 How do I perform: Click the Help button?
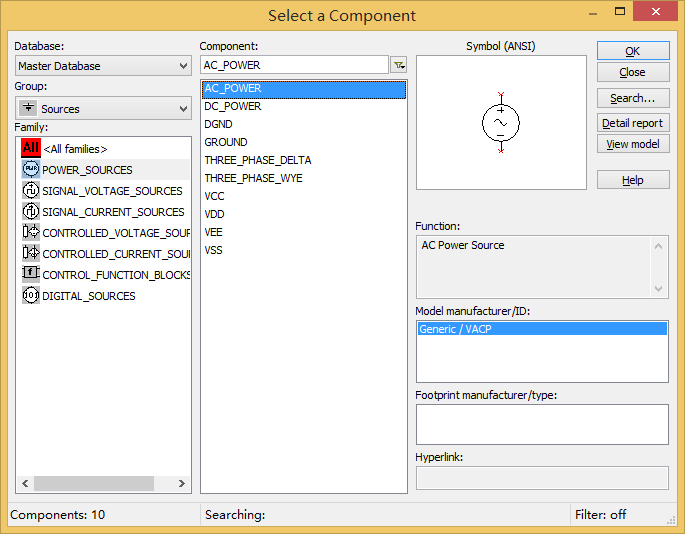click(633, 180)
